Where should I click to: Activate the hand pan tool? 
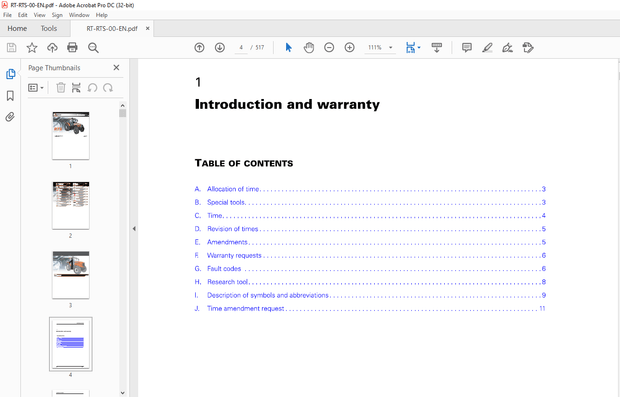click(x=309, y=48)
